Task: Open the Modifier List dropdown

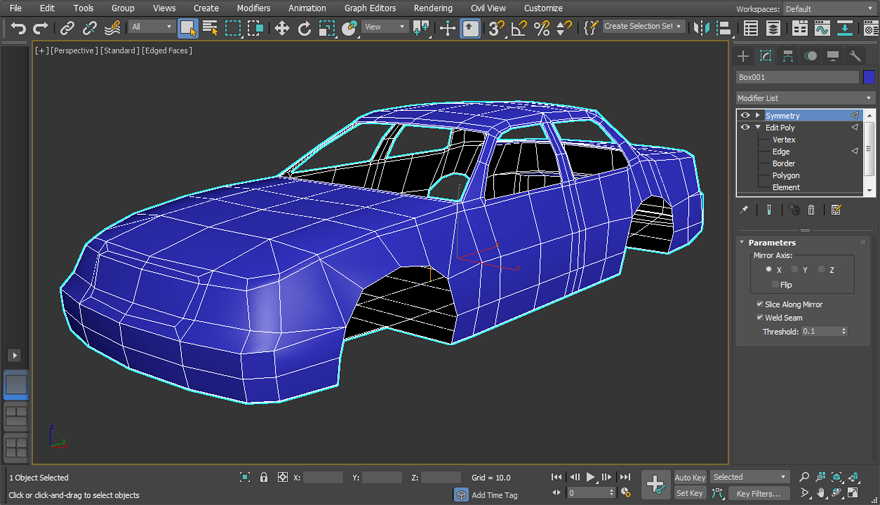Action: click(x=805, y=98)
